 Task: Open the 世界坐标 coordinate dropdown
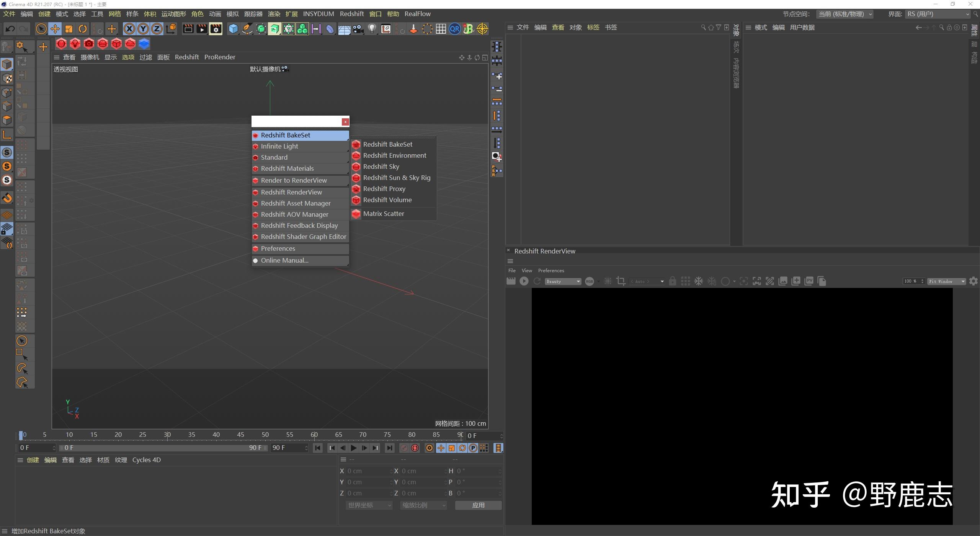[369, 505]
